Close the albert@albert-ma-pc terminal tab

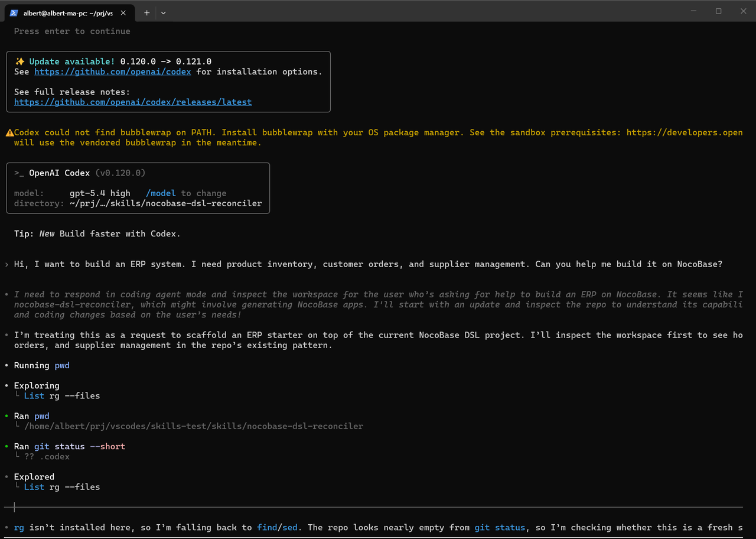click(123, 11)
